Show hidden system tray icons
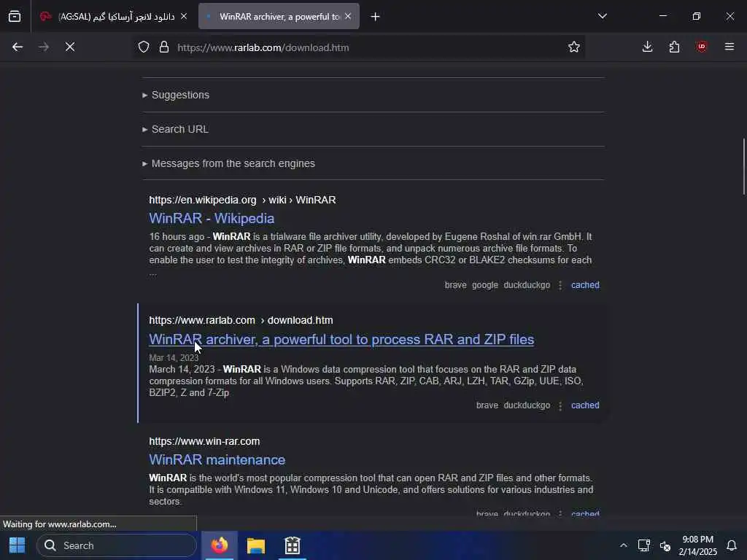This screenshot has height=560, width=747. coord(623,545)
